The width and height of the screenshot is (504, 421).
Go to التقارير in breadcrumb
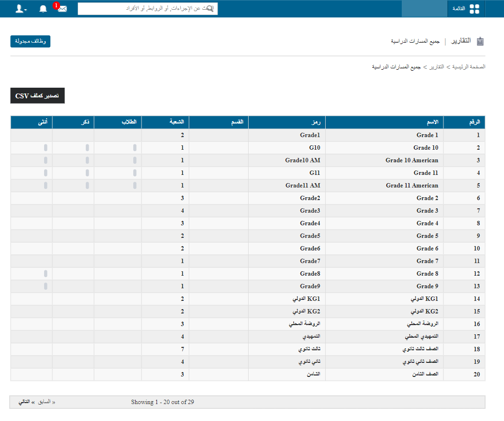pyautogui.click(x=437, y=67)
